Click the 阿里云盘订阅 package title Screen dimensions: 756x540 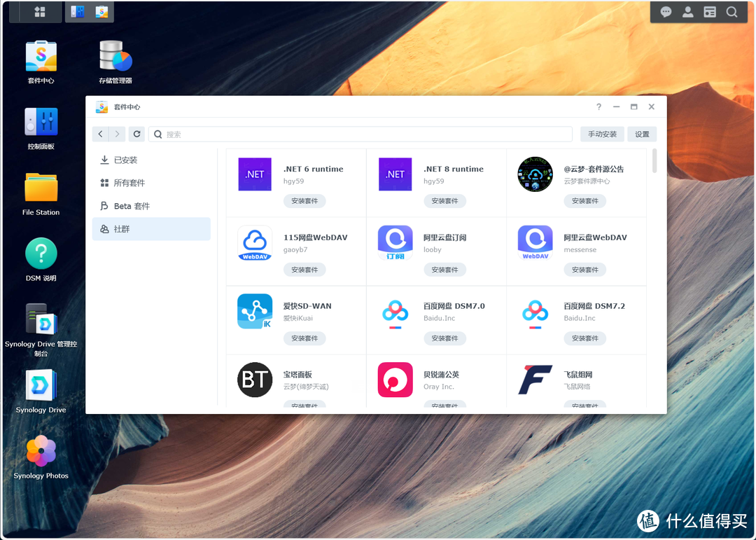tap(444, 237)
